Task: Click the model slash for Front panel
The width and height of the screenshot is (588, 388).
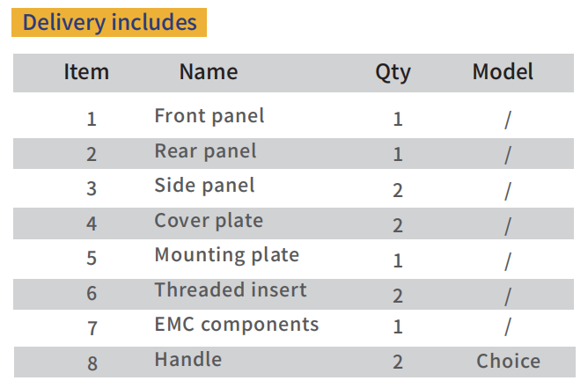Action: [x=507, y=121]
